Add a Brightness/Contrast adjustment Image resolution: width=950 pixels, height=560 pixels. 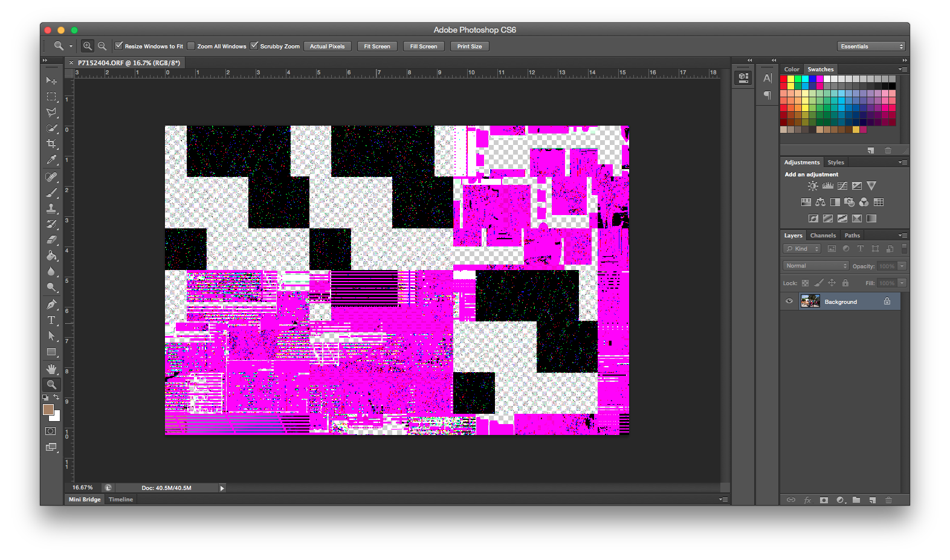tap(813, 186)
